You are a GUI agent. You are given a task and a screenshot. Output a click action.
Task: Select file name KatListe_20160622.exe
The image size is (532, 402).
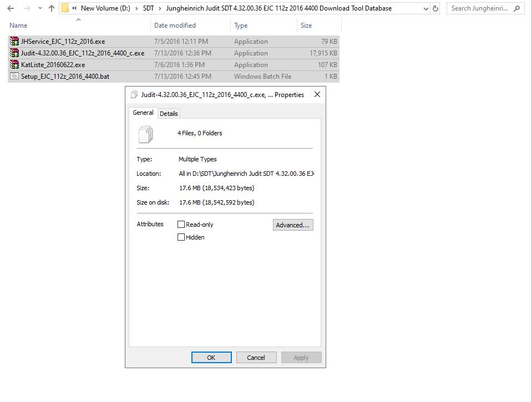53,64
